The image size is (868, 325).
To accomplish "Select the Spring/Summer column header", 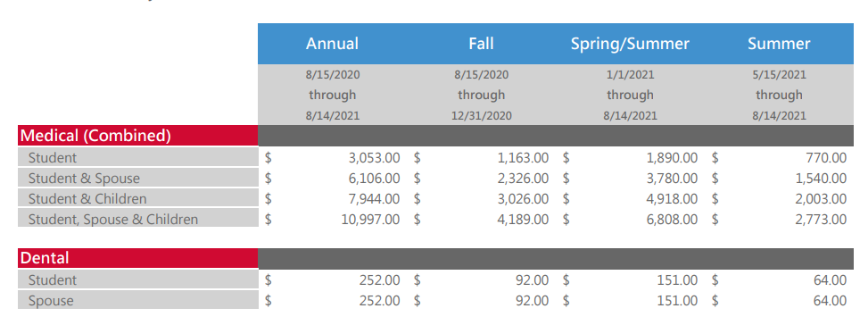I will (630, 44).
